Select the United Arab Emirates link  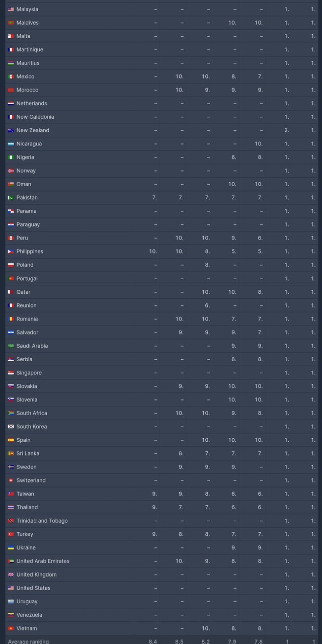pos(43,561)
